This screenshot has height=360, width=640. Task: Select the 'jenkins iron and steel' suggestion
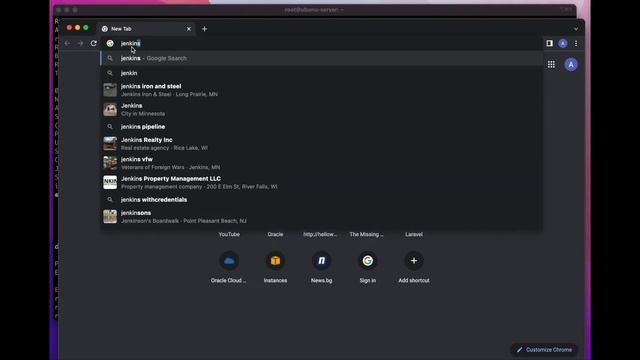tap(322, 90)
